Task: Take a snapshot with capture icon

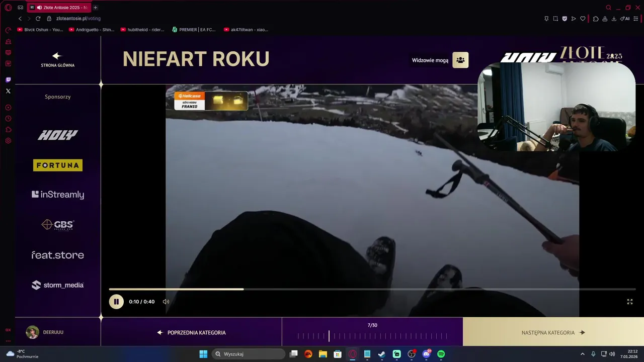Action: click(555, 19)
